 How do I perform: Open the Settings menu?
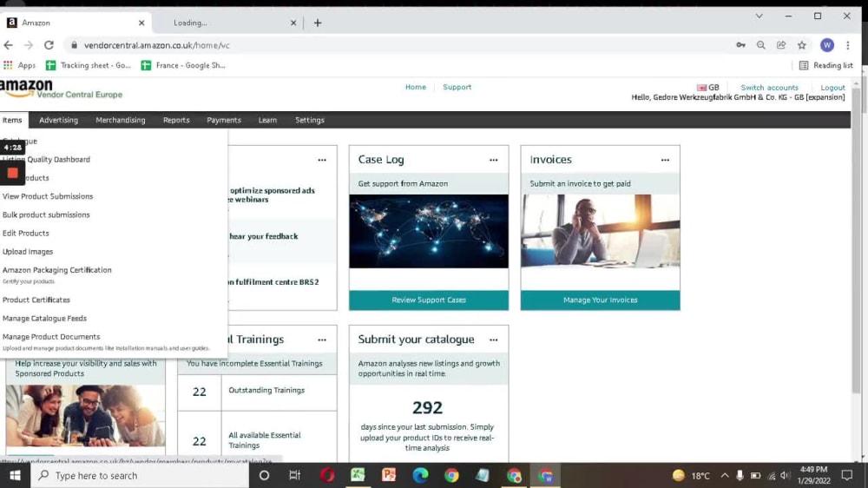(310, 120)
